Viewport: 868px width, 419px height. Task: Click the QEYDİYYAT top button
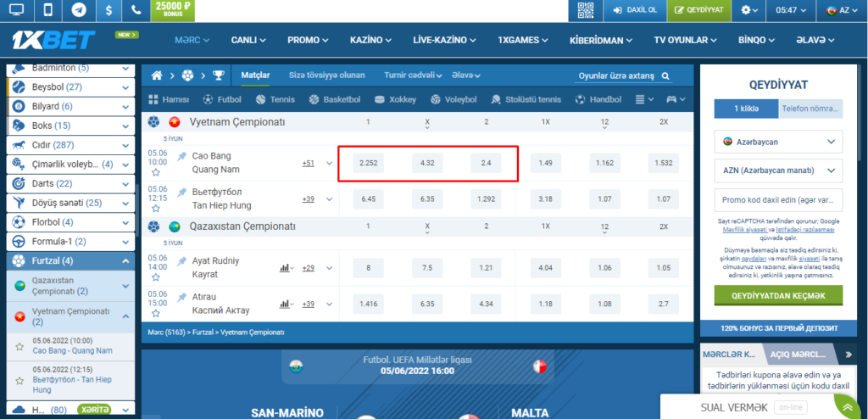click(x=699, y=10)
